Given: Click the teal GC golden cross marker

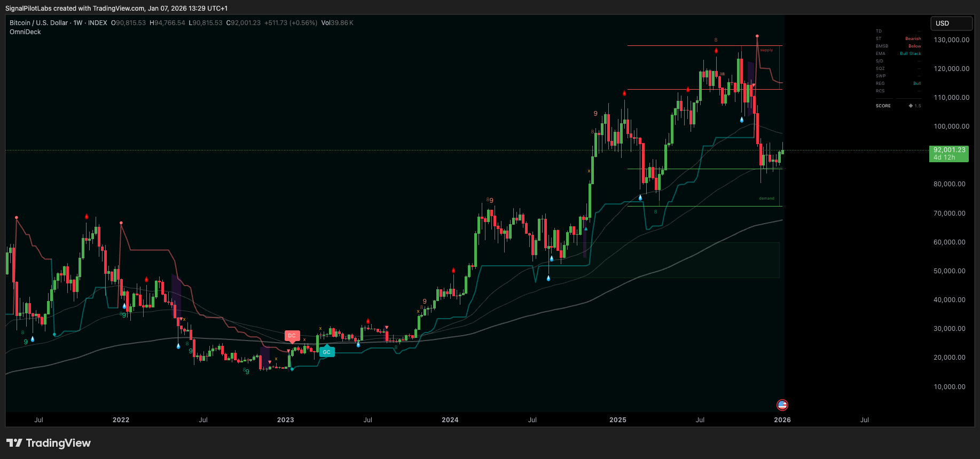Looking at the screenshot, I should pos(326,352).
